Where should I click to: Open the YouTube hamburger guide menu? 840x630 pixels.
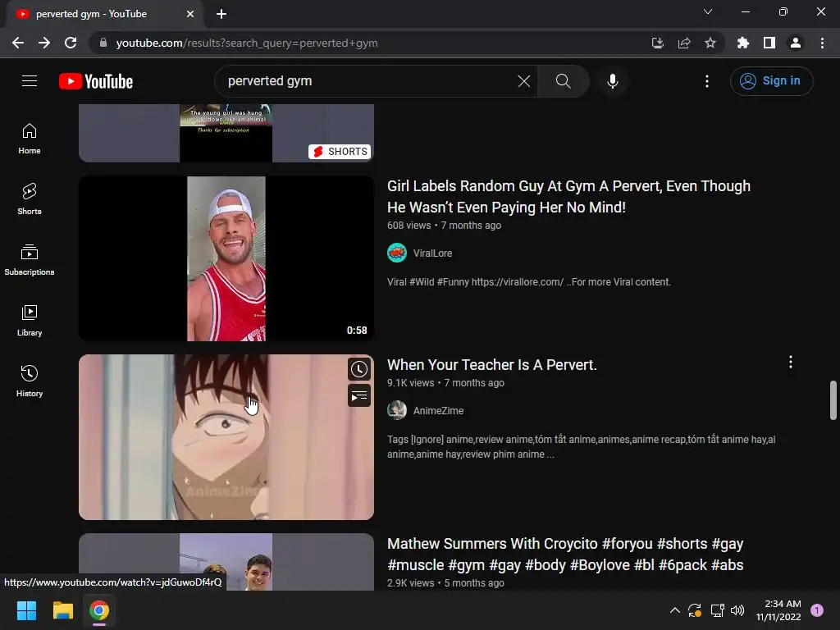[x=30, y=81]
